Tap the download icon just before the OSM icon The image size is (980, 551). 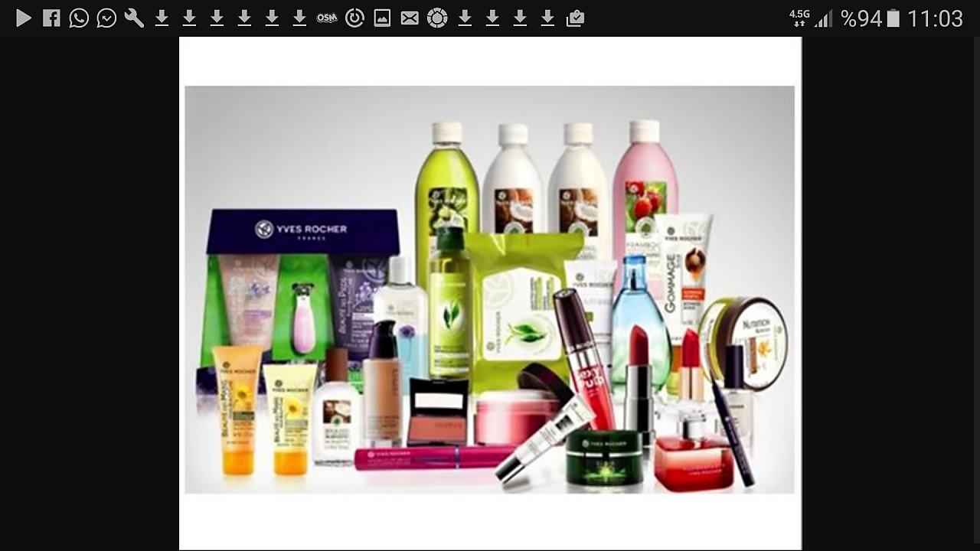(299, 18)
